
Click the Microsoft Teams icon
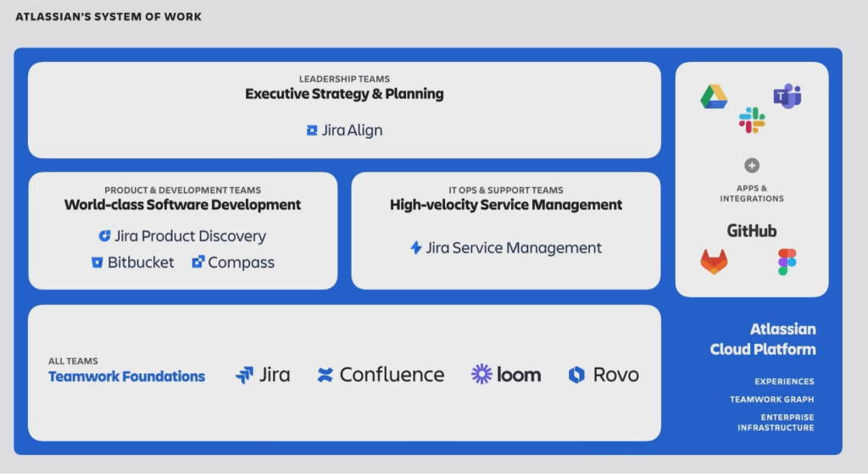click(787, 96)
